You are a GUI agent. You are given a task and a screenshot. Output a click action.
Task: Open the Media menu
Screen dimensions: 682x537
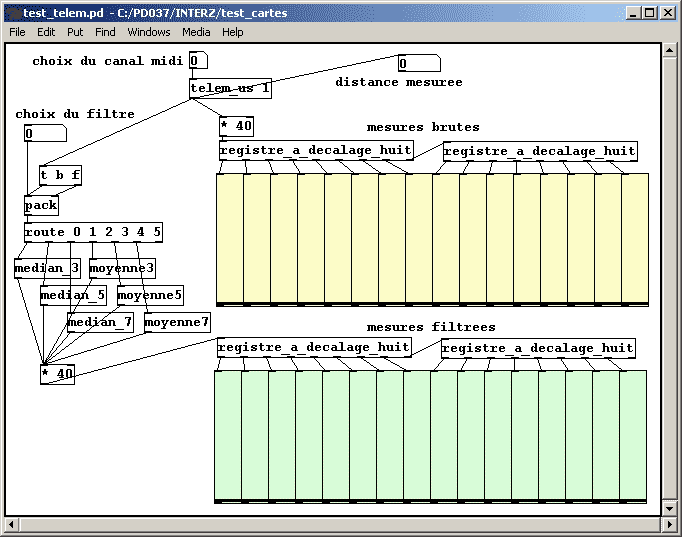(x=196, y=32)
